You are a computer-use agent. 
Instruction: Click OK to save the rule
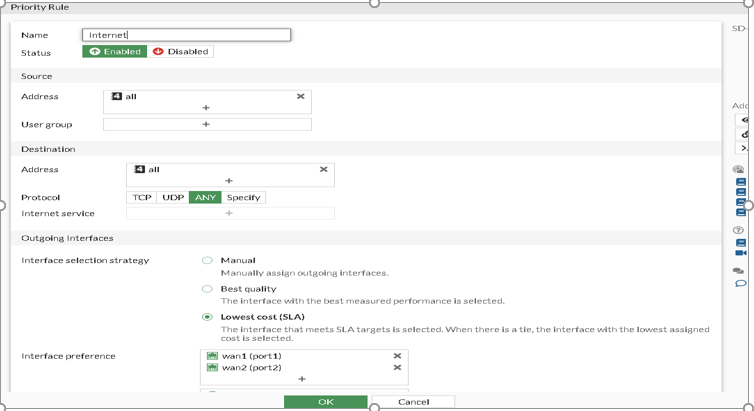tap(325, 402)
